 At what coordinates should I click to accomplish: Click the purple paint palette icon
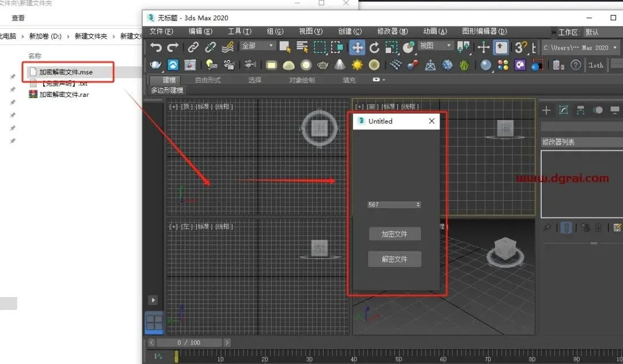coord(520,65)
